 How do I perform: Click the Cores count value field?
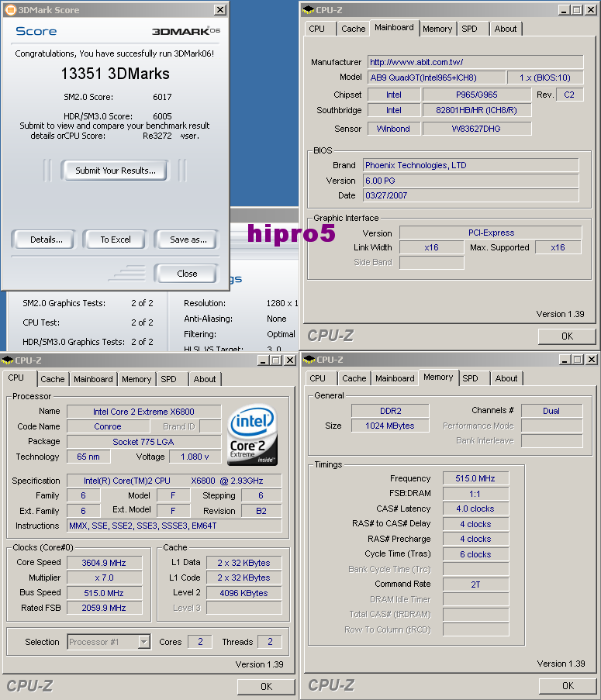click(200, 642)
